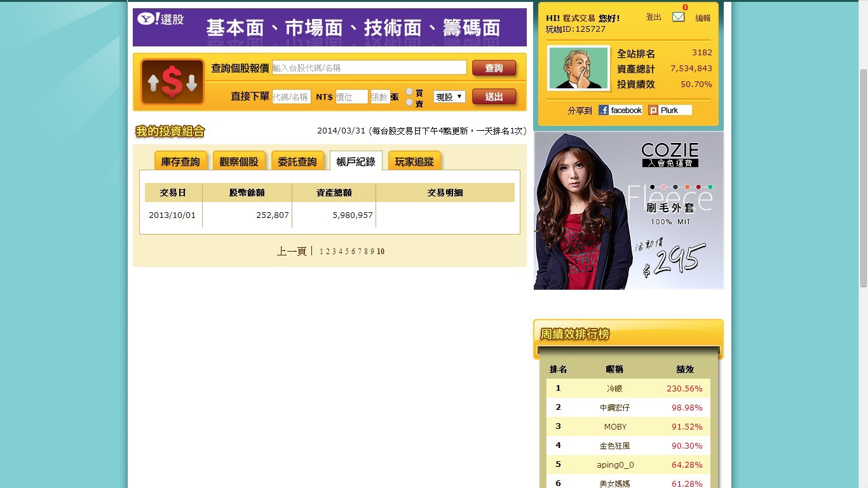Open the COZIE fleece jacket advertisement
Viewport: 868px width, 488px height.
click(628, 210)
